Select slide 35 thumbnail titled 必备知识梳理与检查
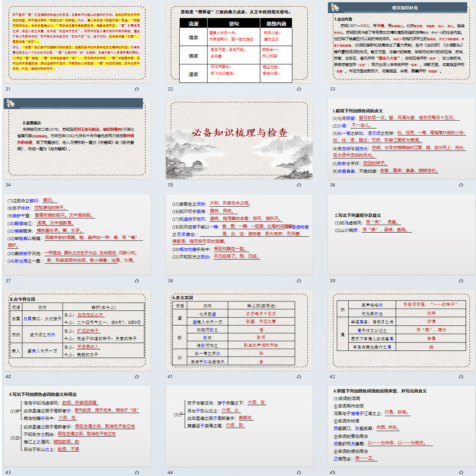The height and width of the screenshot is (476, 476). coord(239,138)
